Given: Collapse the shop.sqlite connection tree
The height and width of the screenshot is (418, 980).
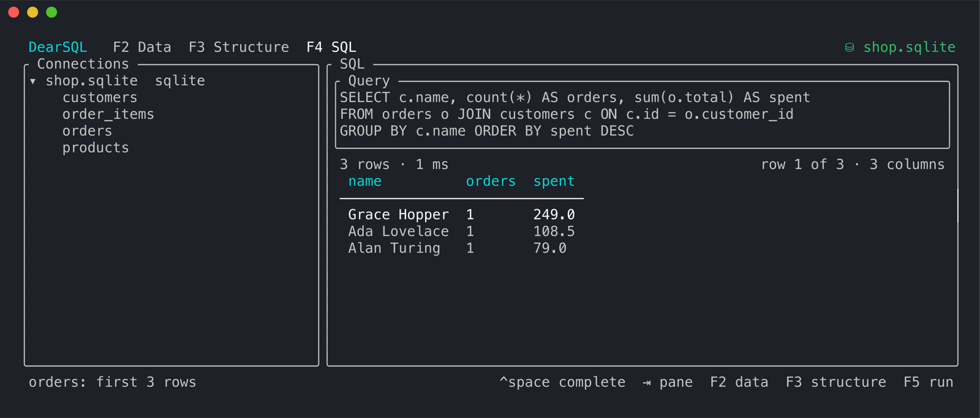Looking at the screenshot, I should (33, 81).
